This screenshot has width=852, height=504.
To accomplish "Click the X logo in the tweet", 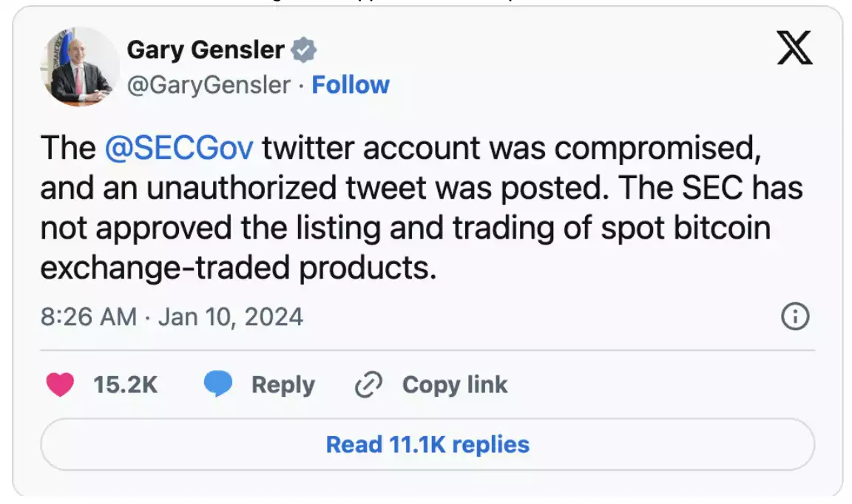I will (795, 48).
